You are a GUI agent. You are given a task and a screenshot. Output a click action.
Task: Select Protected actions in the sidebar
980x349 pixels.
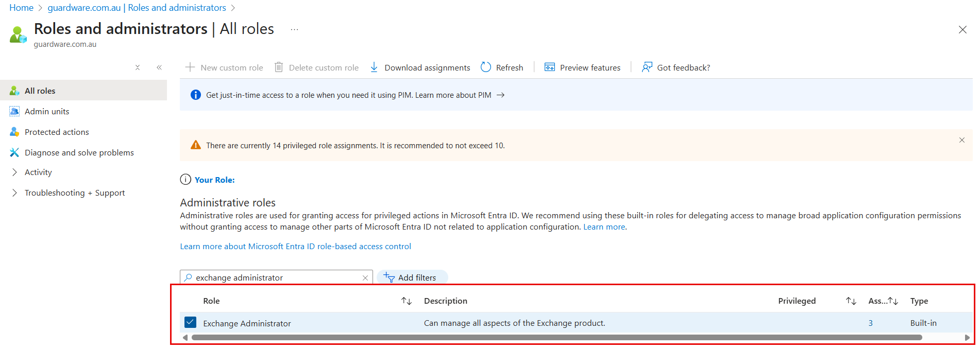57,132
